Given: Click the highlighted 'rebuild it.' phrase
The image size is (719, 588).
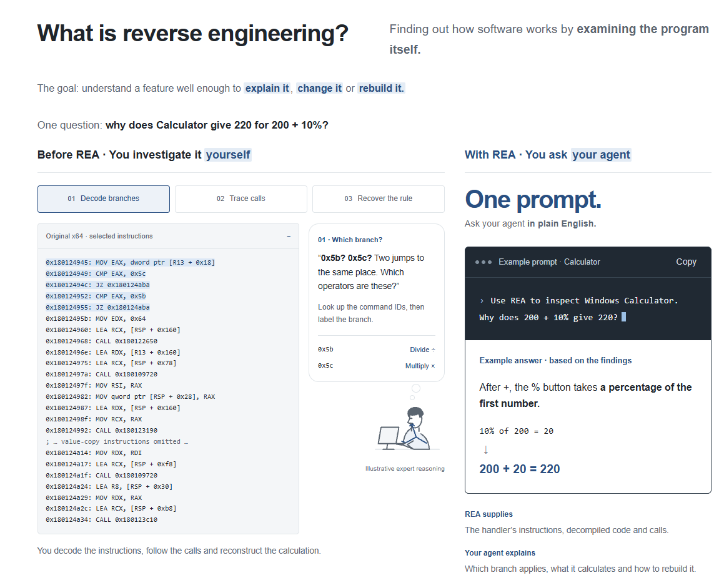Looking at the screenshot, I should pyautogui.click(x=381, y=89).
